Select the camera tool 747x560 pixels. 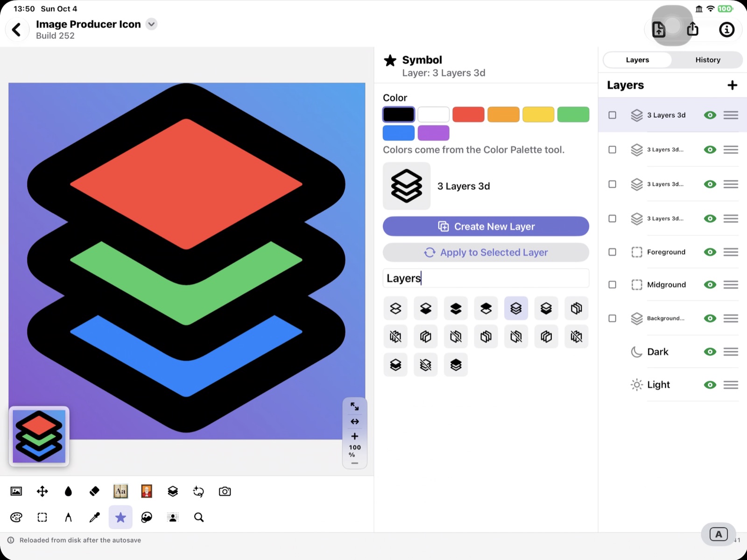[225, 491]
